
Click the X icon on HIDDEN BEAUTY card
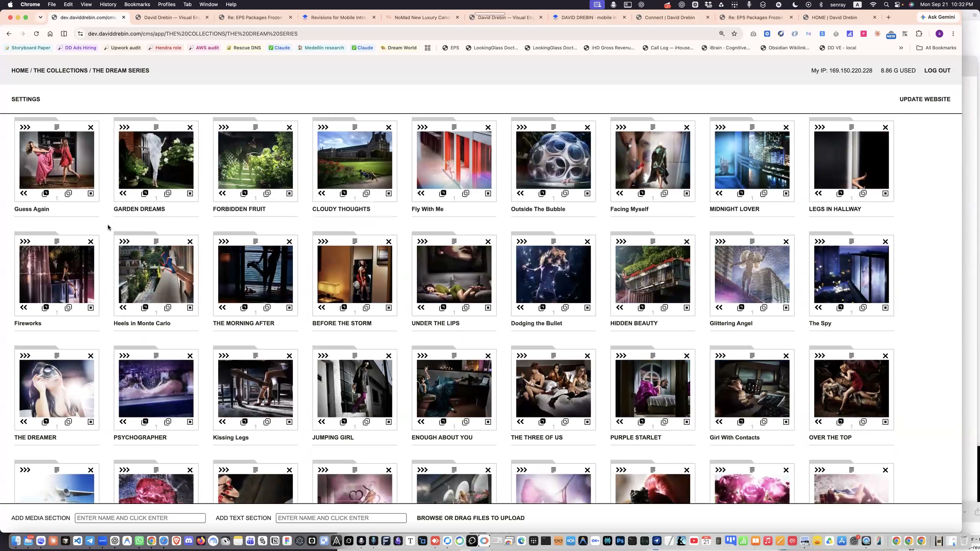click(687, 242)
